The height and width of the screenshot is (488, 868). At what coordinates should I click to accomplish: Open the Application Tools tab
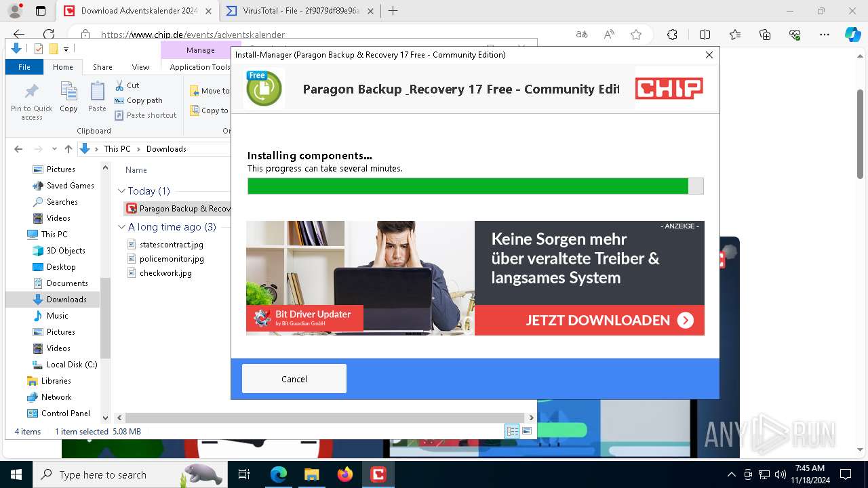pyautogui.click(x=199, y=67)
